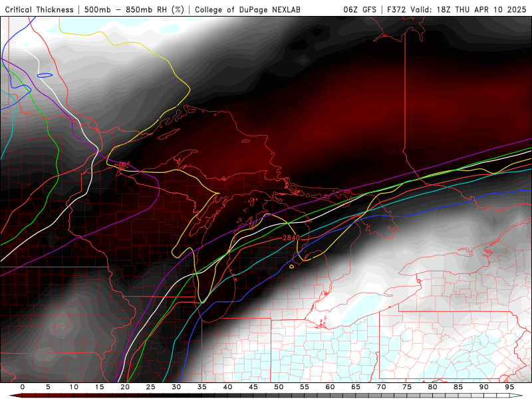The width and height of the screenshot is (532, 399).
Task: Click the 75 value on the RH scale
Action: pos(407,387)
